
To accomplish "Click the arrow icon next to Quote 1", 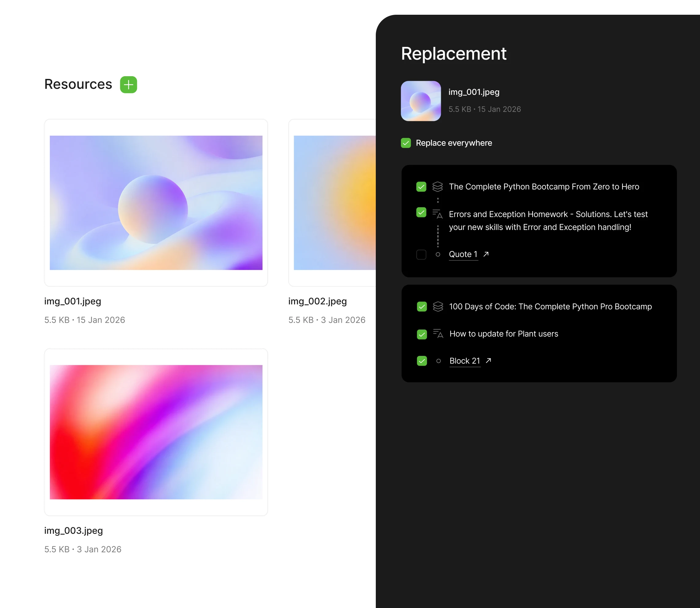I will 486,254.
